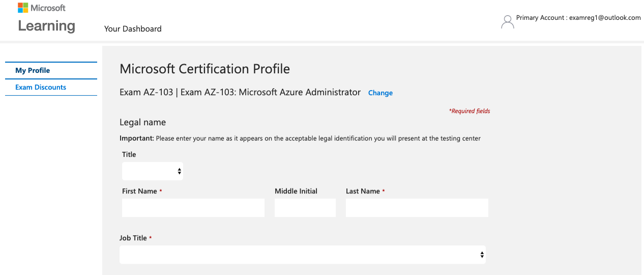644x275 pixels.
Task: Click the Microsoft Certification Profile heading
Action: click(204, 69)
